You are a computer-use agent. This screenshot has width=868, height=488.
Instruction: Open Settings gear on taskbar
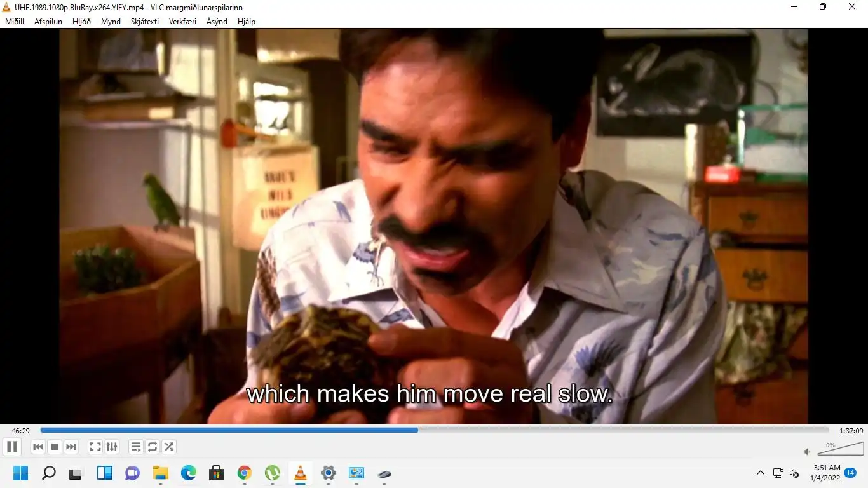tap(328, 473)
